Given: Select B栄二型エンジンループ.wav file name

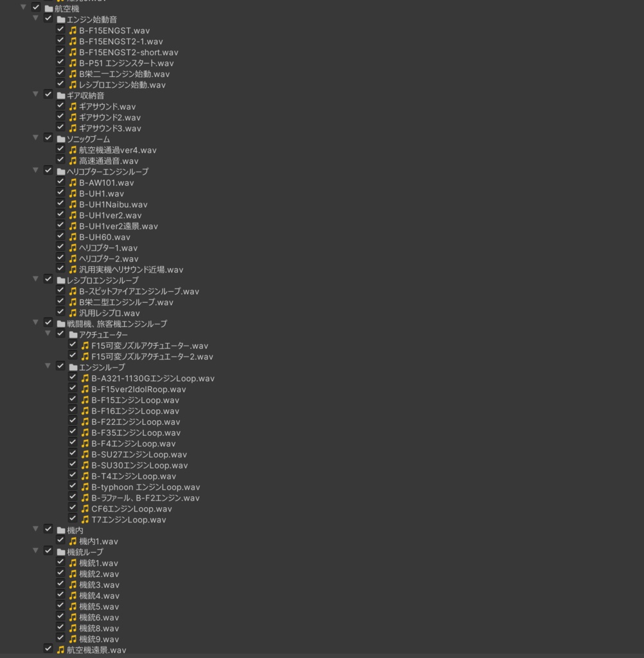Looking at the screenshot, I should [x=126, y=302].
